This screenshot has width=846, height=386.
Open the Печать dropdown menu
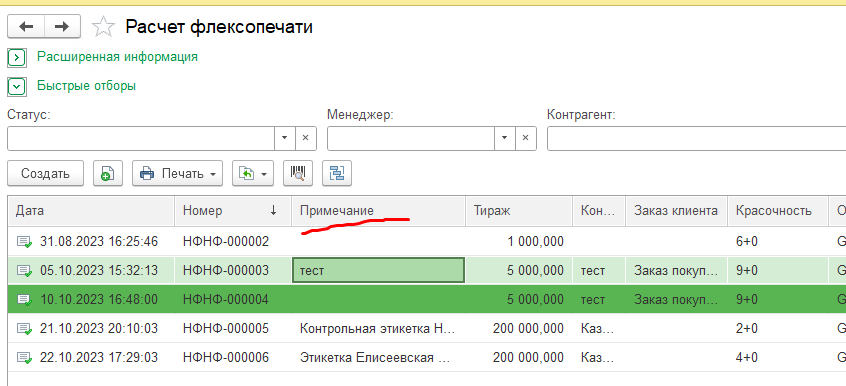178,173
